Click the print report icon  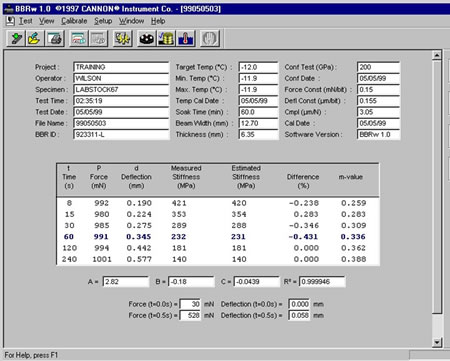[x=55, y=39]
